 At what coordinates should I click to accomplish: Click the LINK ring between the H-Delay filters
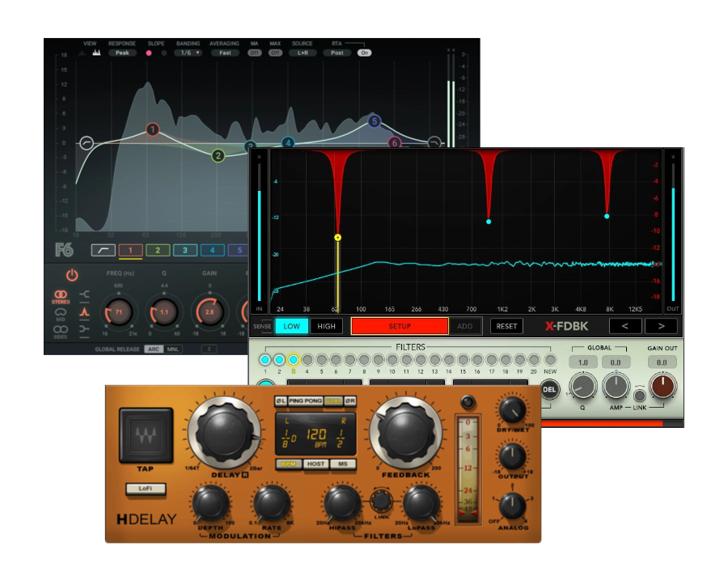click(381, 500)
